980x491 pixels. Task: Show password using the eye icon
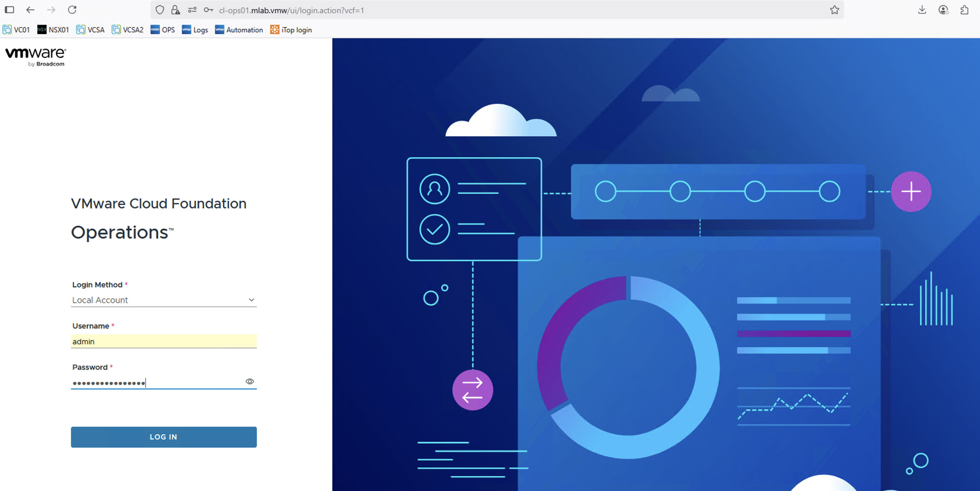point(250,381)
